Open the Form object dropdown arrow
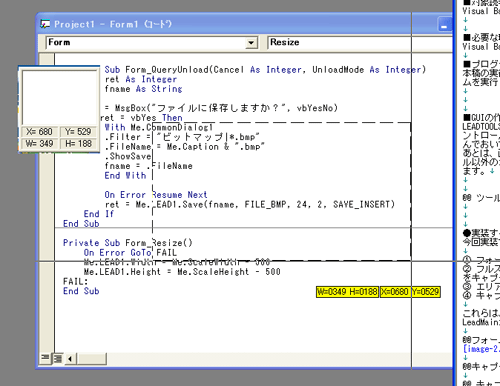Image resolution: width=500 pixels, height=386 pixels. (251, 43)
